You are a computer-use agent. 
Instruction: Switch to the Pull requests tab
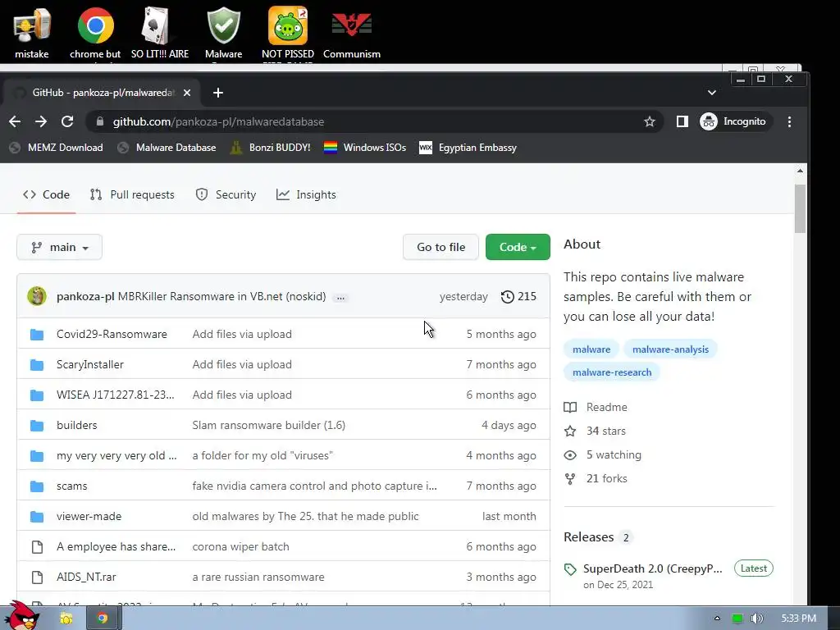(132, 194)
